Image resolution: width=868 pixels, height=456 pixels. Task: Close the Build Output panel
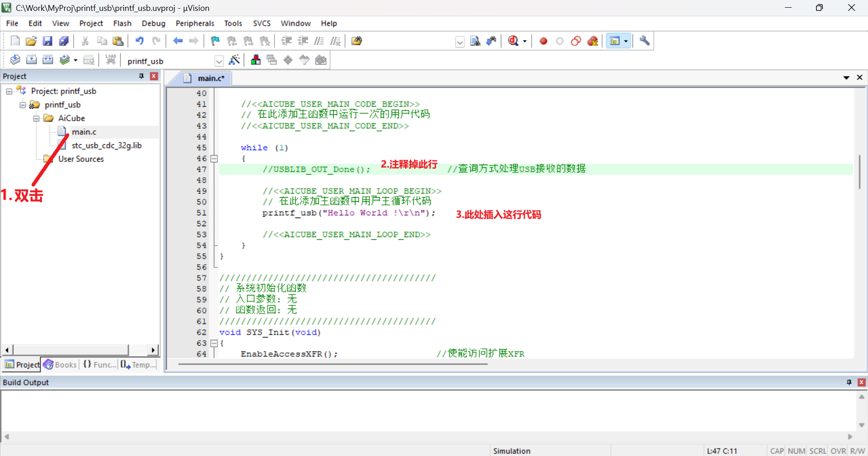(862, 383)
